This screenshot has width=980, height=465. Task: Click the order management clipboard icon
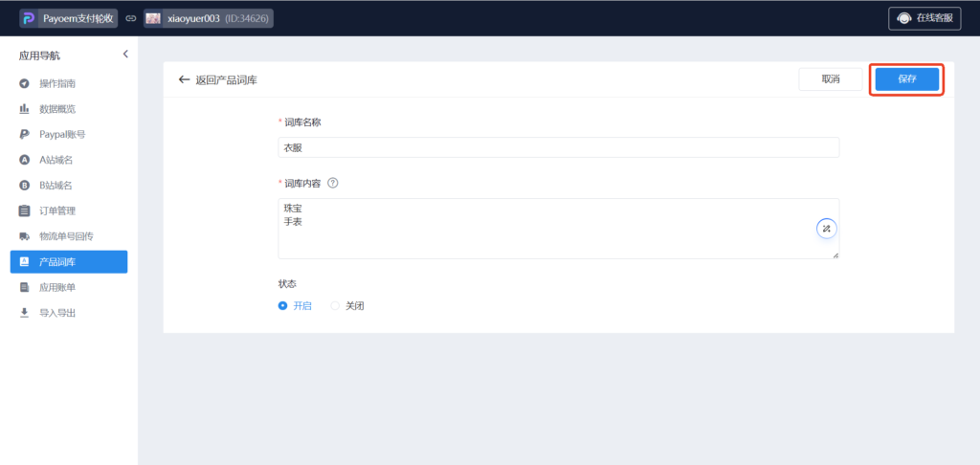click(24, 210)
